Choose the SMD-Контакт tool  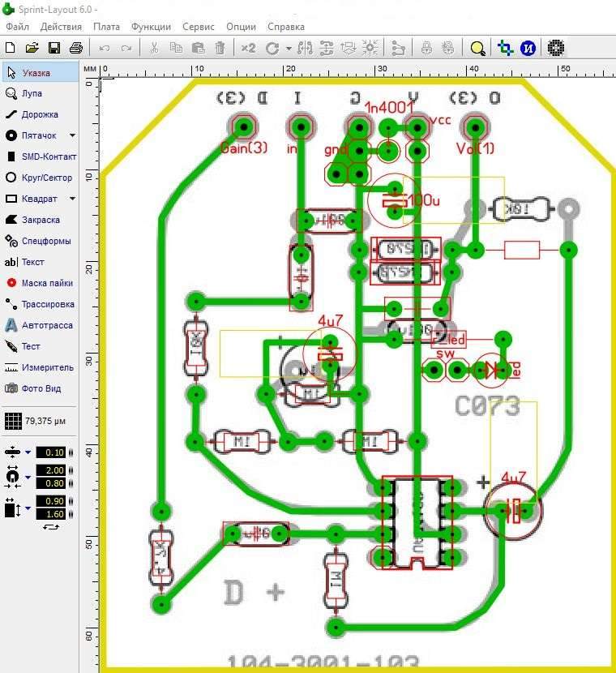click(x=41, y=156)
